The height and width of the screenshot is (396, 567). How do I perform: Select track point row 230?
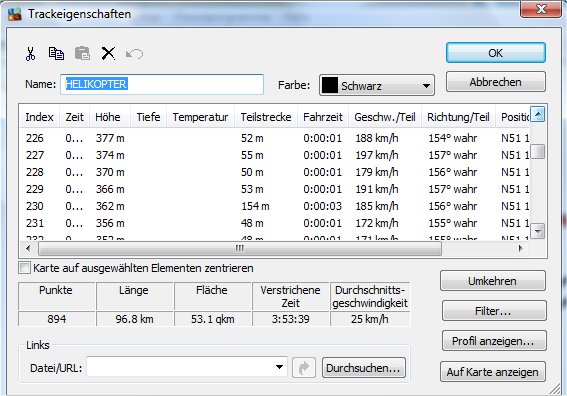[275, 206]
